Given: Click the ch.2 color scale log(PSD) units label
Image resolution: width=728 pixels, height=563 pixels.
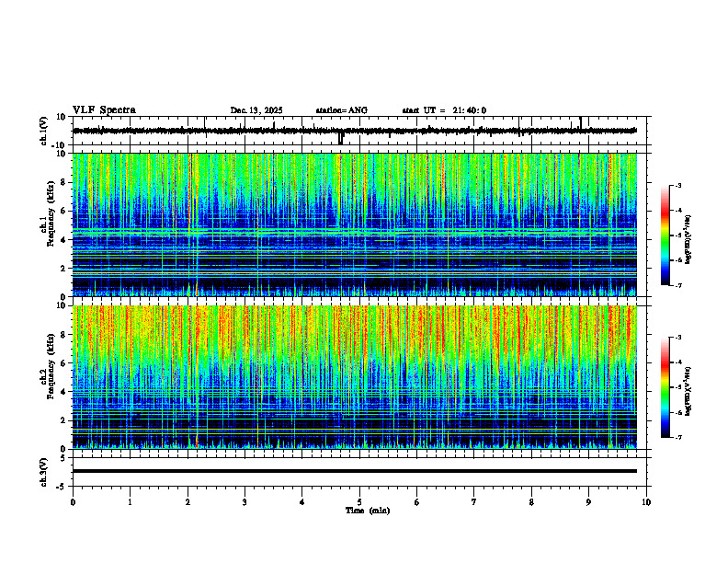Looking at the screenshot, I should pyautogui.click(x=688, y=391).
